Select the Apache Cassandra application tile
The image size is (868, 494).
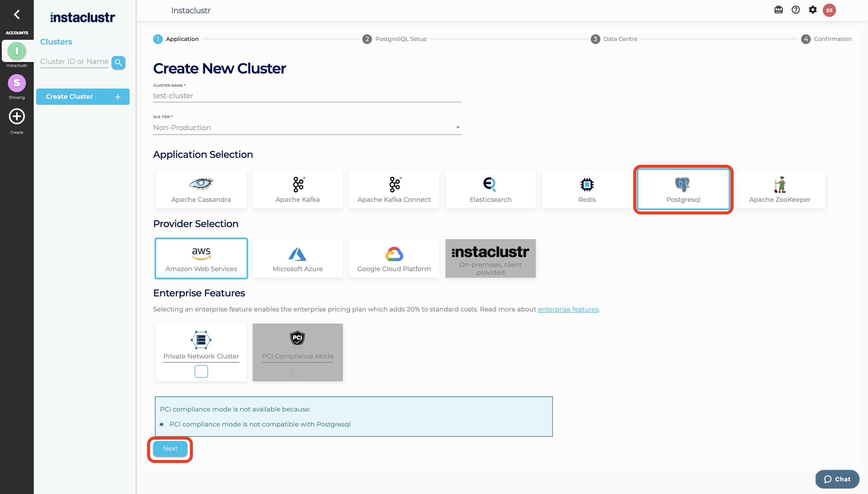[201, 189]
